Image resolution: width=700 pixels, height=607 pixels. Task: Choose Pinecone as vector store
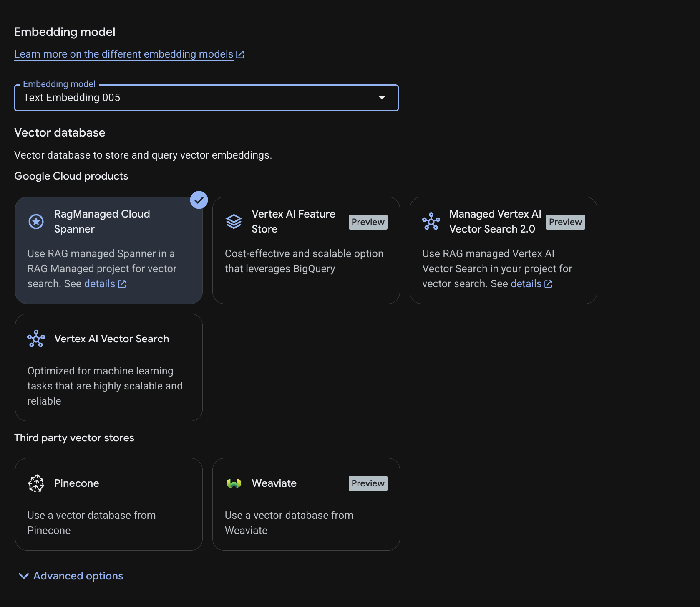[x=109, y=504]
